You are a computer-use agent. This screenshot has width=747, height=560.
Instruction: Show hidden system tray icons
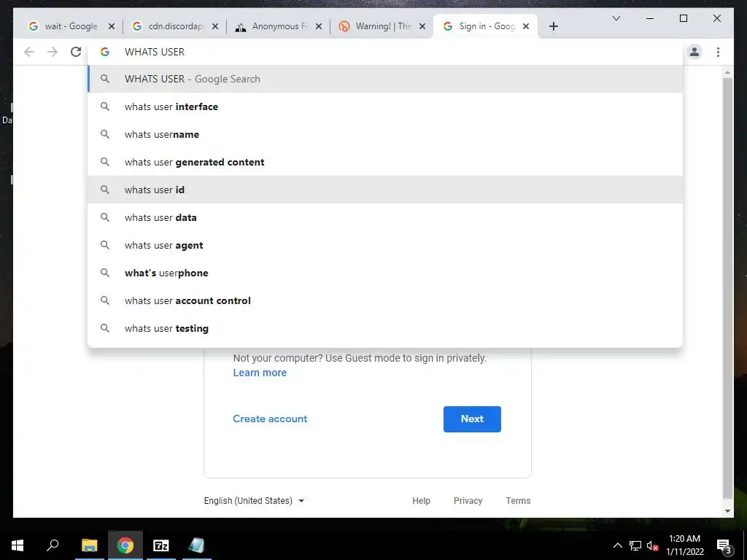[617, 545]
